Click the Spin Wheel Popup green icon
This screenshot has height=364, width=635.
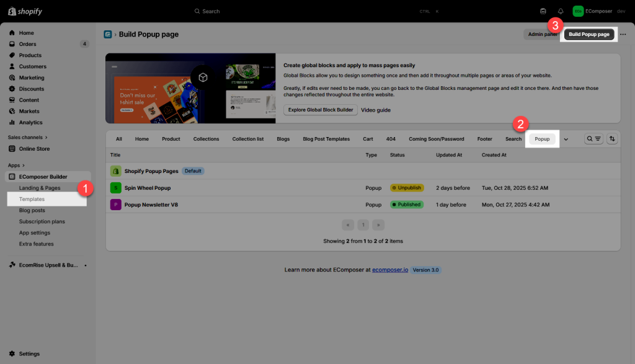pos(115,188)
